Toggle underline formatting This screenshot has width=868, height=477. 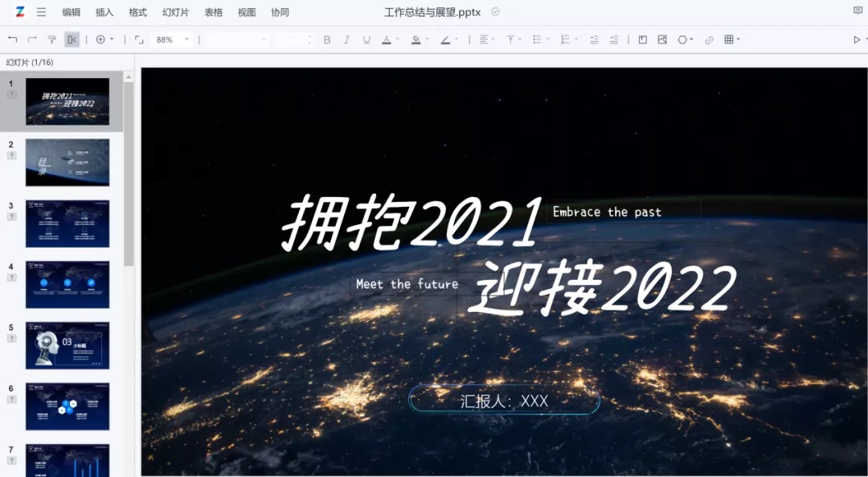click(x=366, y=39)
